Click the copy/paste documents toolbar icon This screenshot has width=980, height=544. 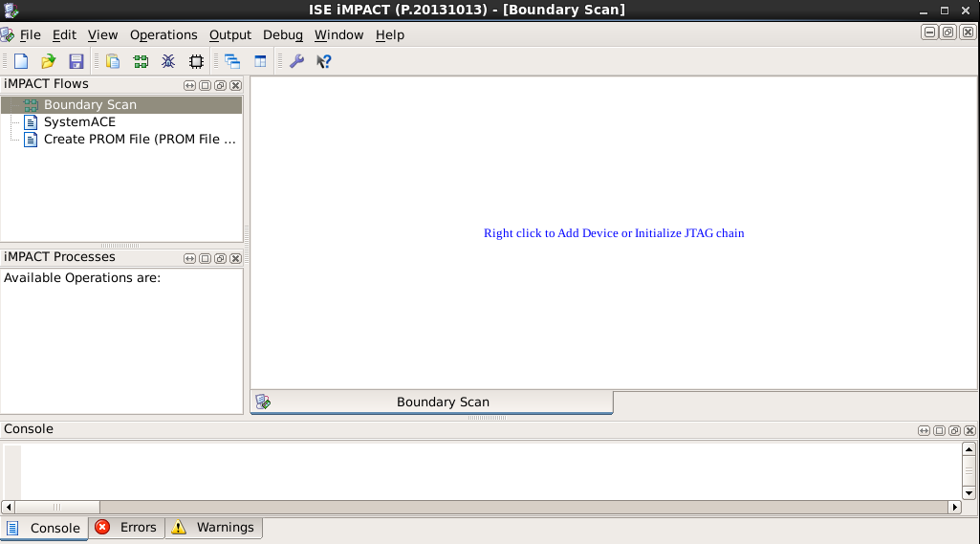(113, 61)
